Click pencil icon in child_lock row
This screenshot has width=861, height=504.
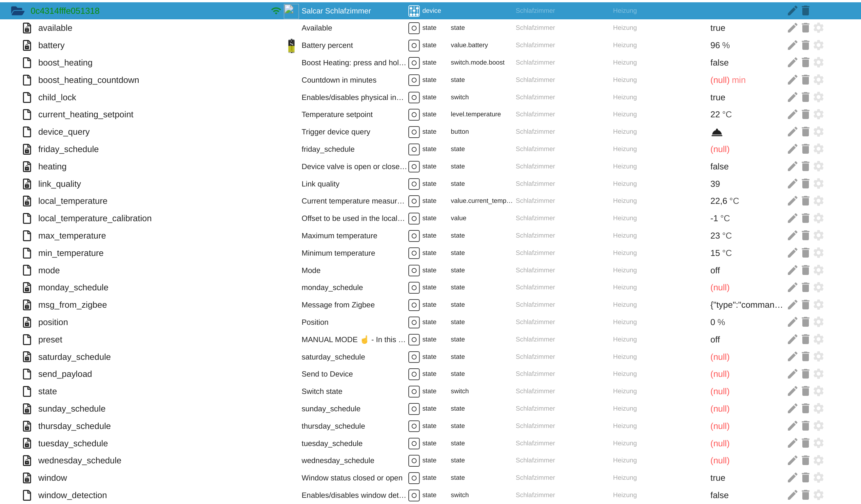pos(792,97)
